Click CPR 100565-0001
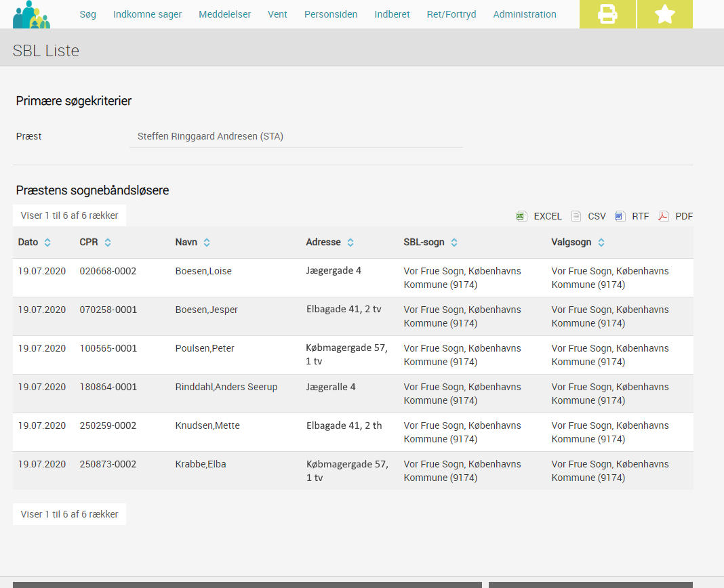 pos(108,348)
